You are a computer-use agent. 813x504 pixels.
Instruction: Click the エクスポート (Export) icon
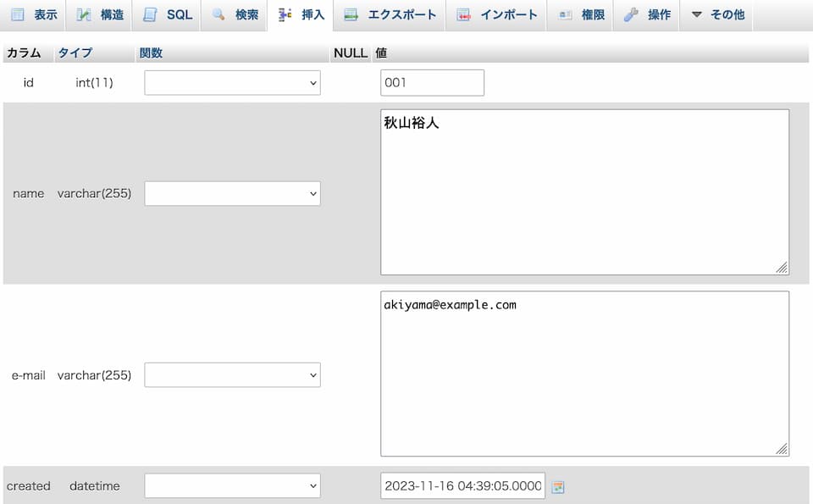(x=351, y=15)
